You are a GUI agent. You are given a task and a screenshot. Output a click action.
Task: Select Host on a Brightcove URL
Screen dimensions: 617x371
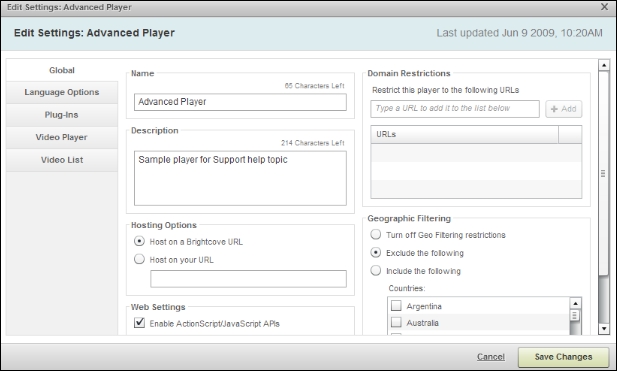139,241
